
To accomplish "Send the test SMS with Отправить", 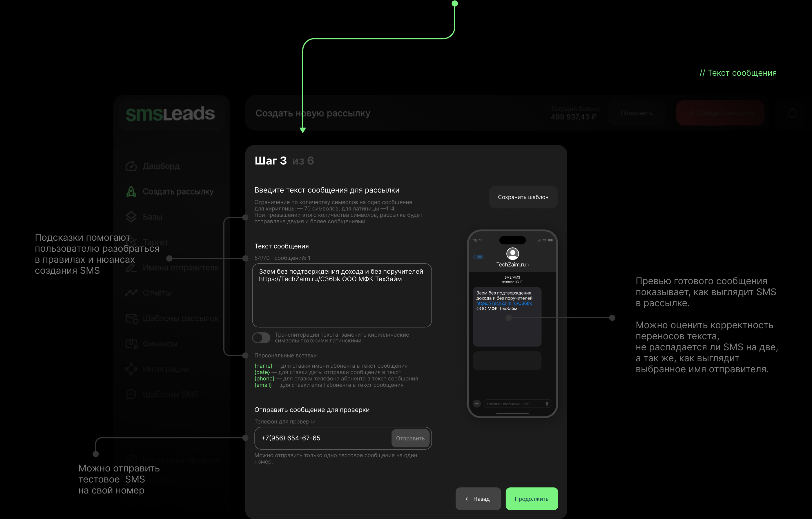I will (x=410, y=438).
